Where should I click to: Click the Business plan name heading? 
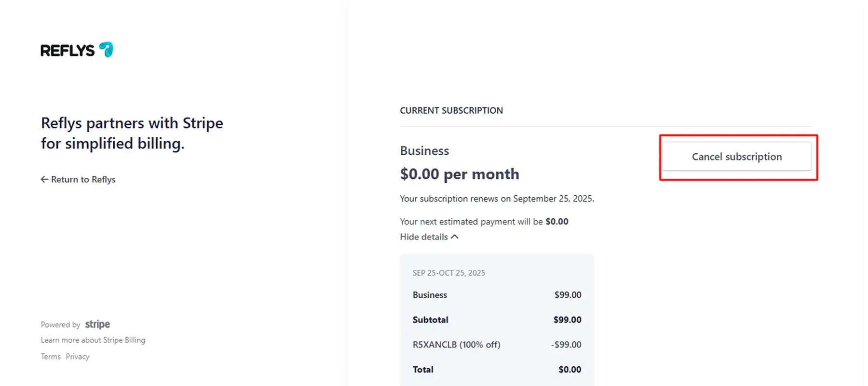(424, 151)
